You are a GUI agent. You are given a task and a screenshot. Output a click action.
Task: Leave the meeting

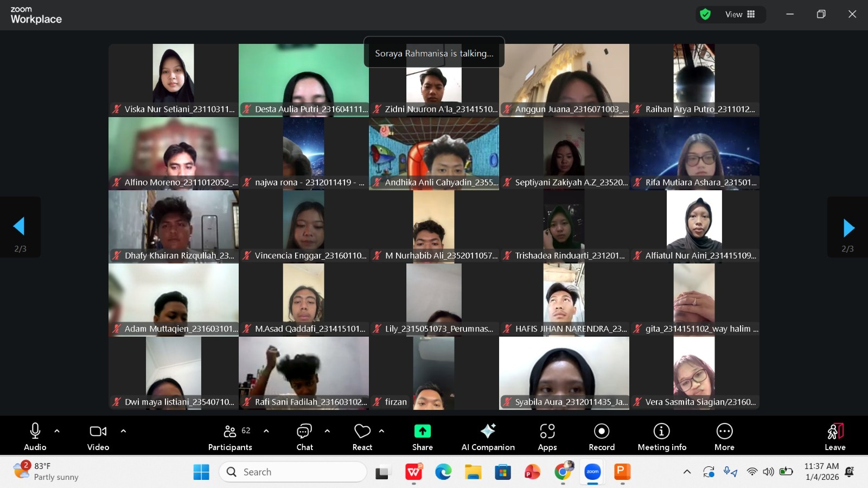[834, 436]
